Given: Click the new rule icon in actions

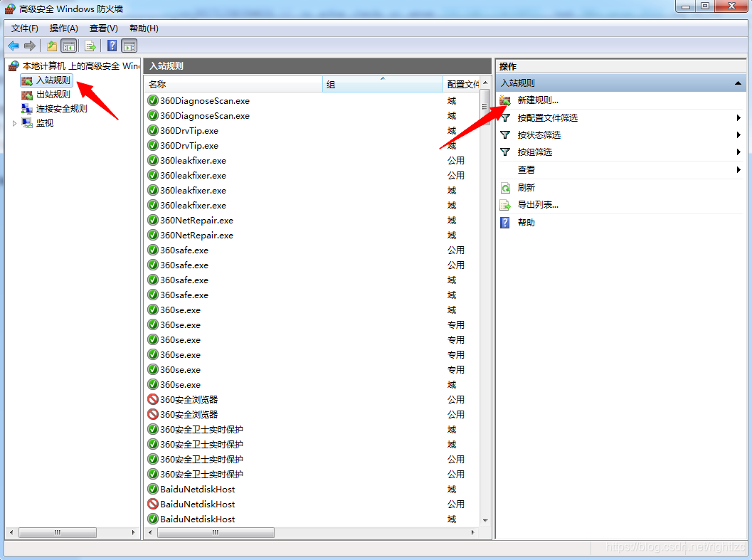Looking at the screenshot, I should point(505,100).
